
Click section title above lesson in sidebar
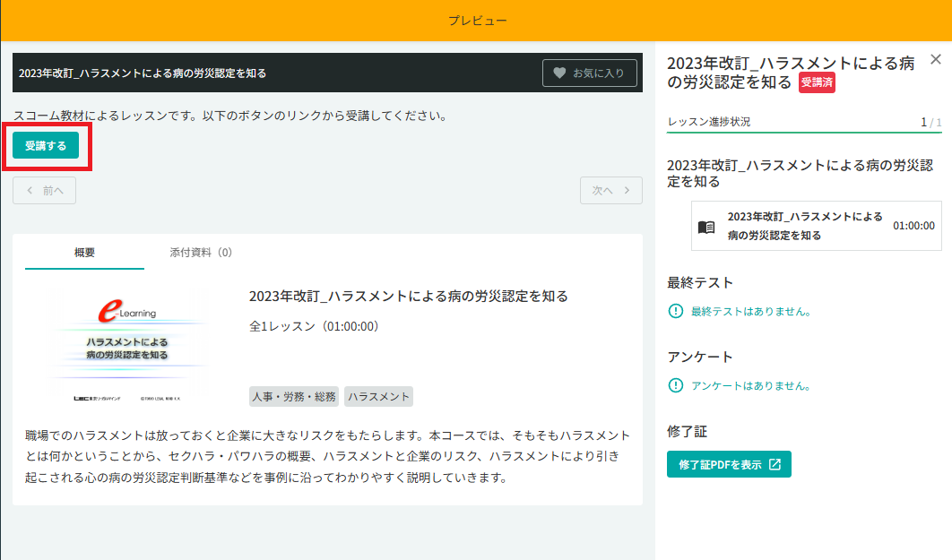(801, 174)
